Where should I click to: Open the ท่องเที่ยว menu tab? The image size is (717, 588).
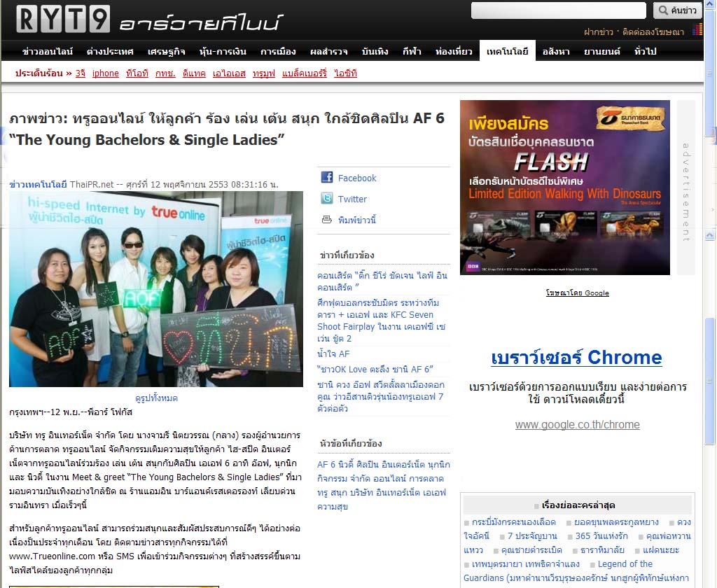coord(454,51)
